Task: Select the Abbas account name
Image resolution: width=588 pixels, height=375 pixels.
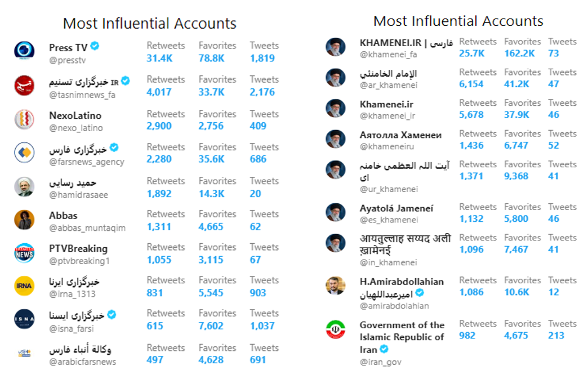Action: tap(64, 216)
